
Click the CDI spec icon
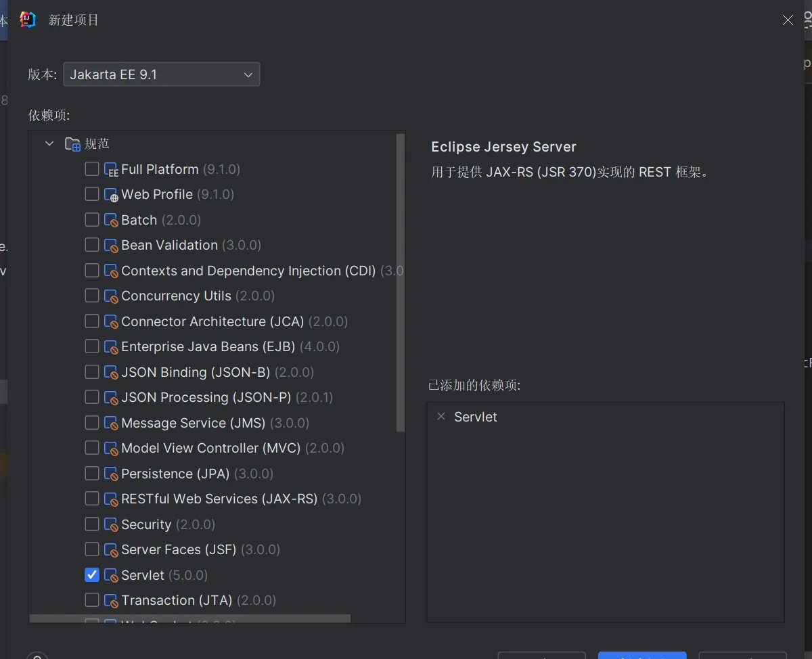tap(111, 271)
